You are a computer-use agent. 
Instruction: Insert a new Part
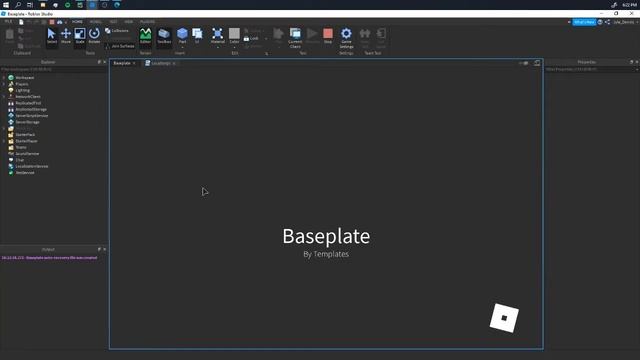click(x=182, y=35)
